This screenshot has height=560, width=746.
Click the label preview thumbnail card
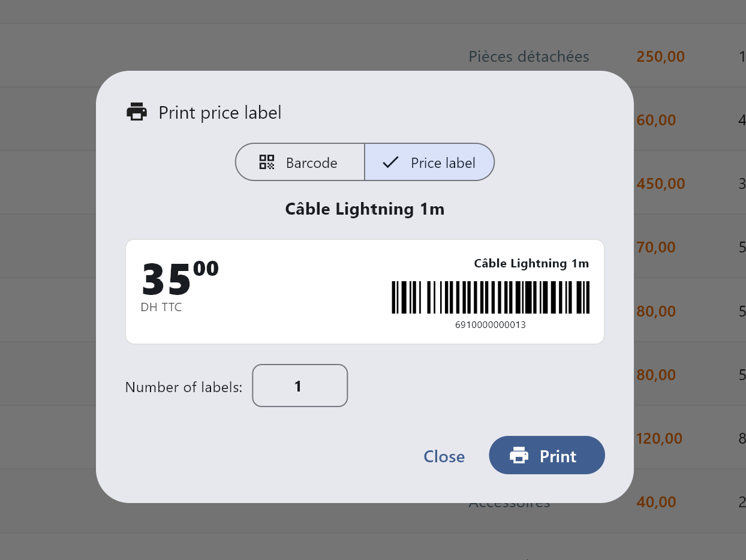(365, 291)
